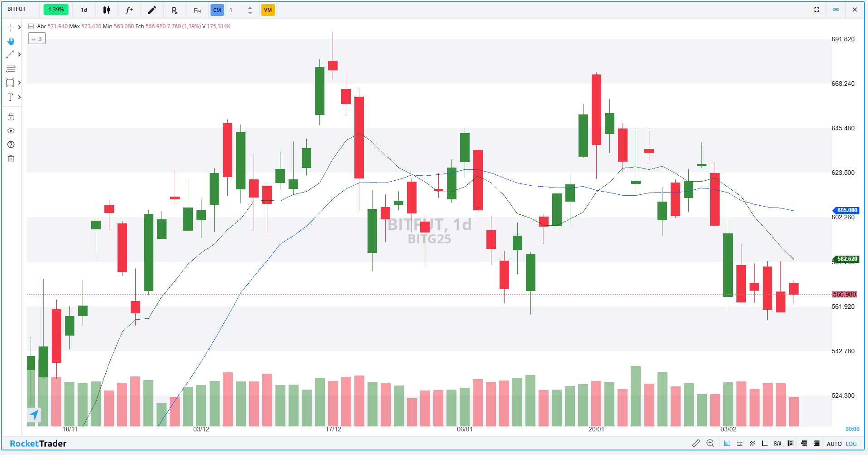Expand the collapsed indicators list showing 3

coord(37,39)
